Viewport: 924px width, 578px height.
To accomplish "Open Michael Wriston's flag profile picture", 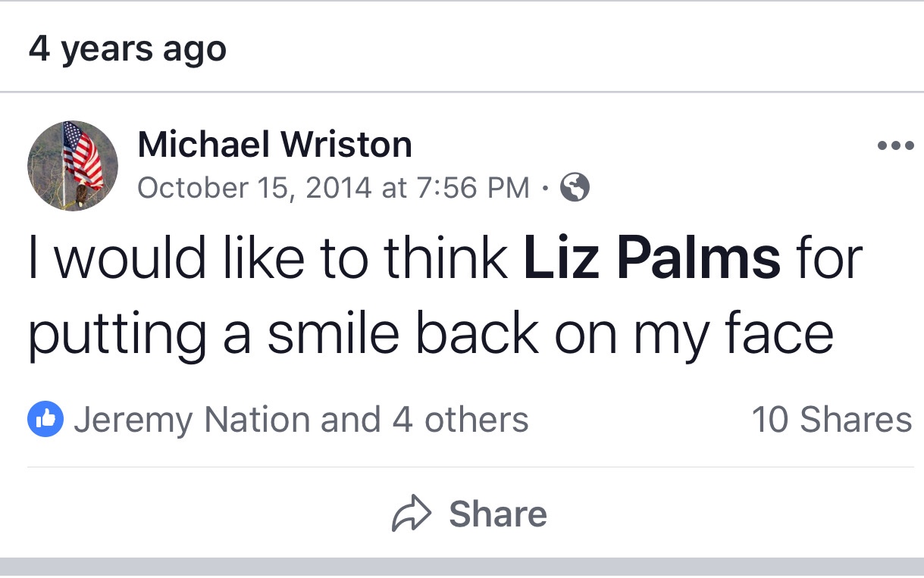I will (73, 165).
